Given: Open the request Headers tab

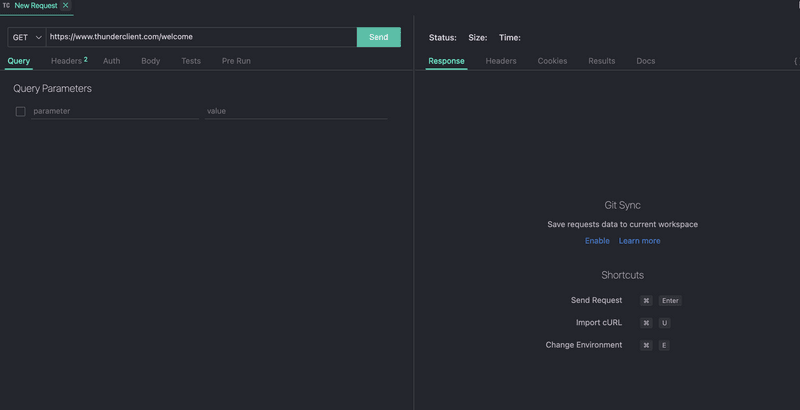Looking at the screenshot, I should [66, 61].
